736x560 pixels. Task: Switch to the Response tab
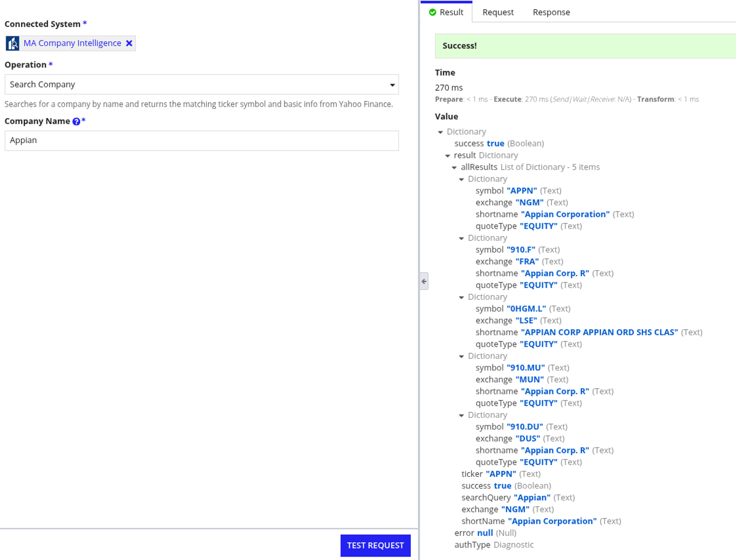point(551,12)
